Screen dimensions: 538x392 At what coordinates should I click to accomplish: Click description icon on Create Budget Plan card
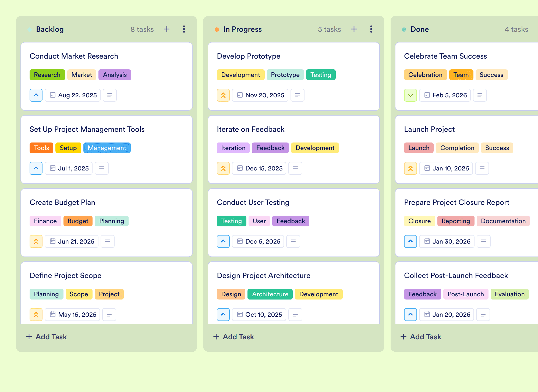108,241
